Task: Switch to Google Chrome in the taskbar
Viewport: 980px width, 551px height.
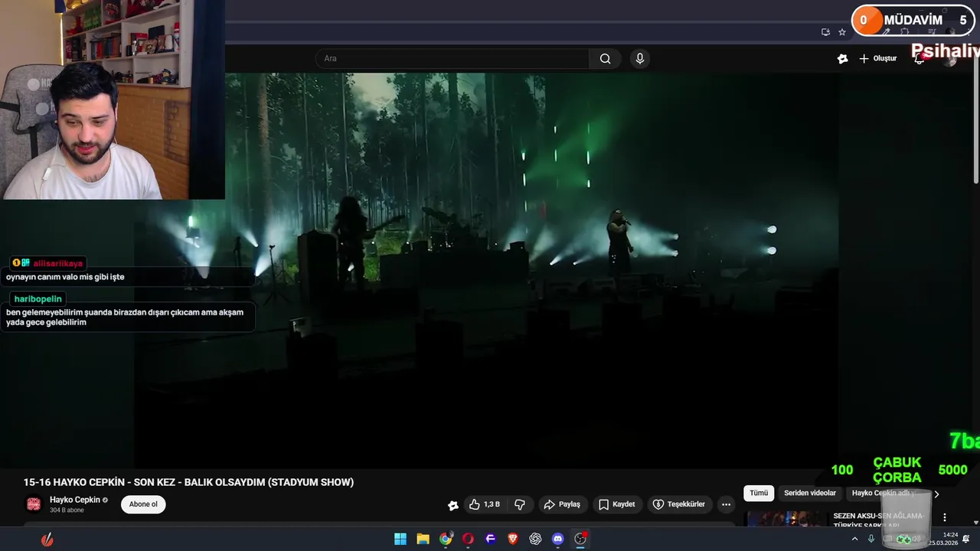Action: tap(446, 539)
